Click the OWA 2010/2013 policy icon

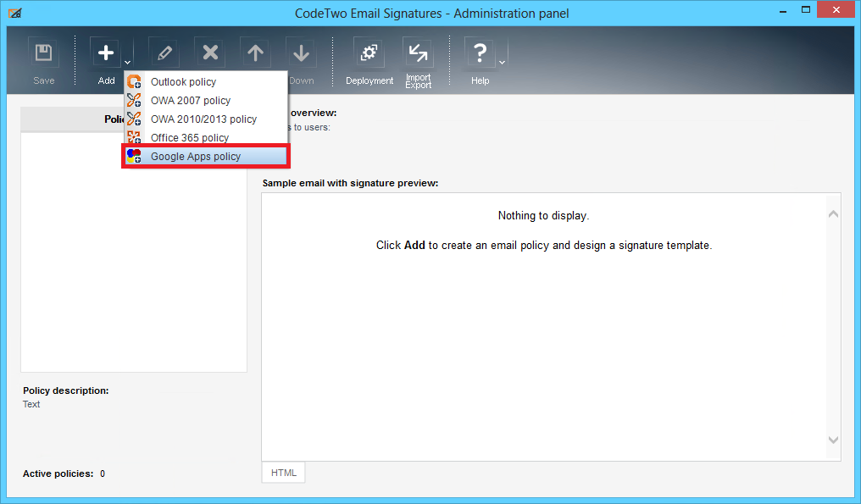tap(134, 119)
